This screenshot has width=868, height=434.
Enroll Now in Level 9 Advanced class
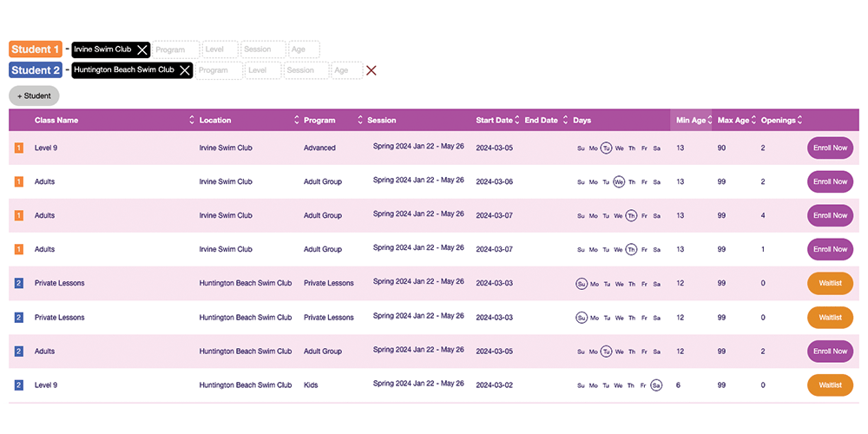click(830, 148)
